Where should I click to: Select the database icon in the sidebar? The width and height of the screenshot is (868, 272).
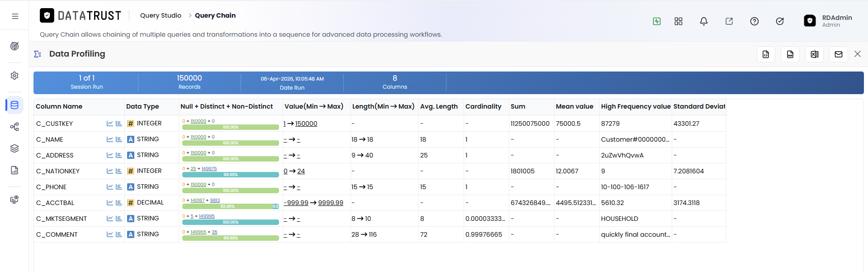tap(14, 105)
